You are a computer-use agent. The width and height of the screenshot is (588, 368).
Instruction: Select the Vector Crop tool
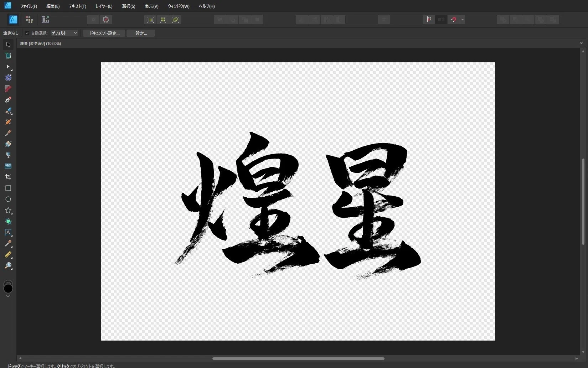click(x=8, y=177)
